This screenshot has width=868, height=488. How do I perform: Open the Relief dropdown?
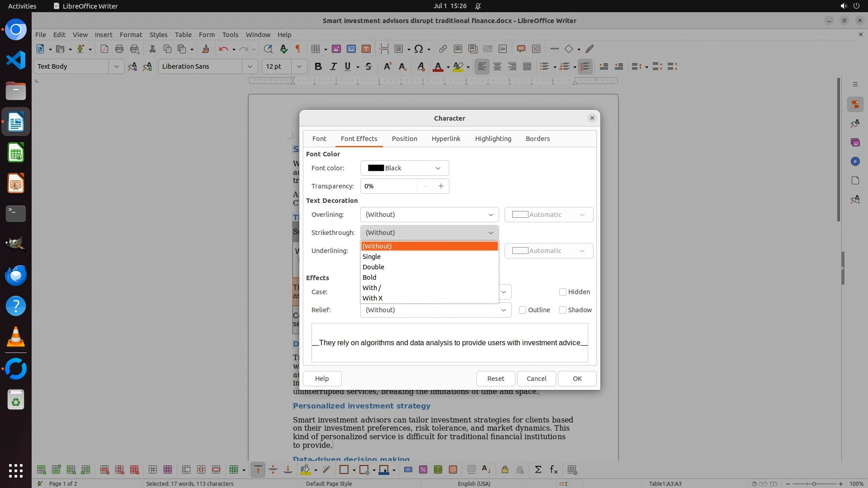pyautogui.click(x=435, y=310)
